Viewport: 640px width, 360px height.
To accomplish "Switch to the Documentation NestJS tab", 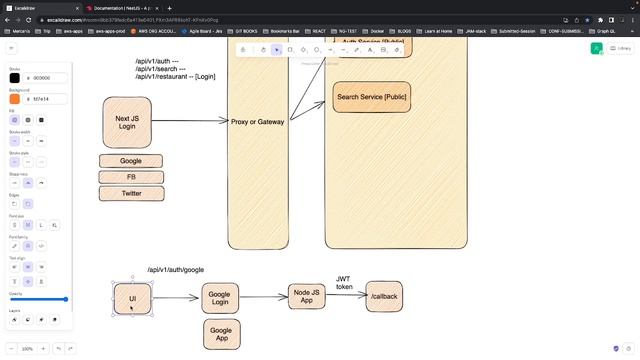I will [122, 8].
